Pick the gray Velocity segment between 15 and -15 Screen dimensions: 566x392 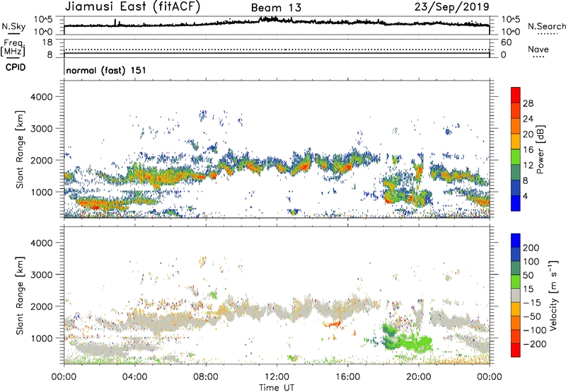pyautogui.click(x=516, y=295)
